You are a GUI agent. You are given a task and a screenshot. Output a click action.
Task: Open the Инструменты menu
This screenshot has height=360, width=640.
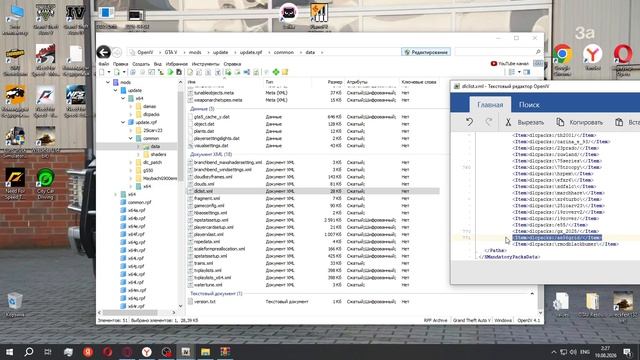coord(205,64)
